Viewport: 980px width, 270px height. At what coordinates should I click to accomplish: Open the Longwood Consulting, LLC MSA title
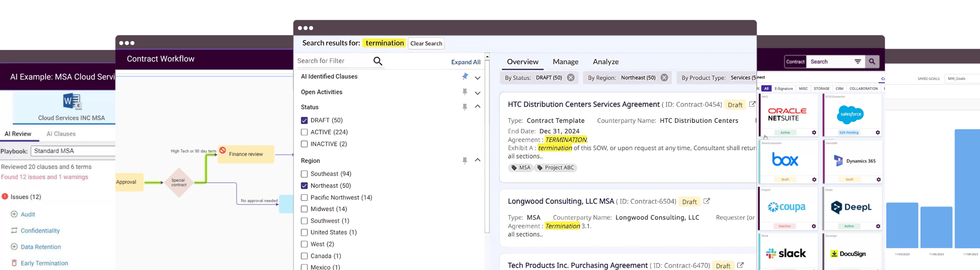coord(561,201)
